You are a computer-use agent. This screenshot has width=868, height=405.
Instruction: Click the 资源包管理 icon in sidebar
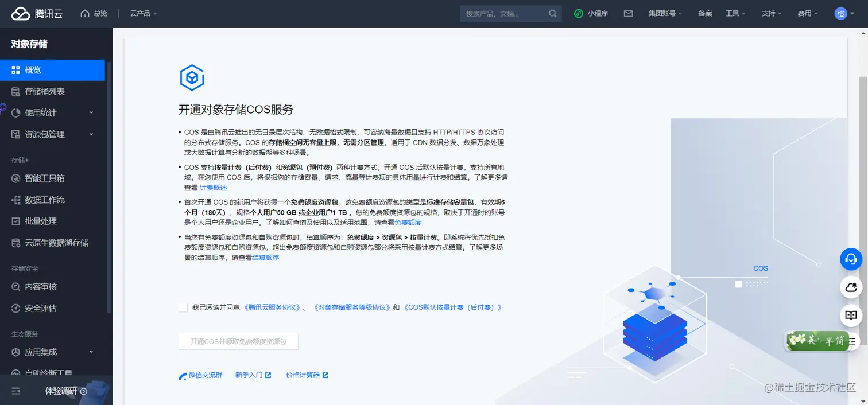click(16, 134)
